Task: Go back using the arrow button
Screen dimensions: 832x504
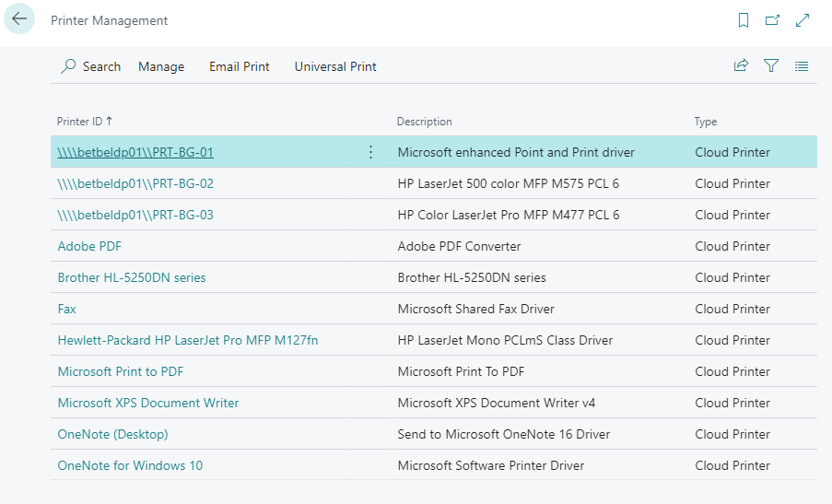Action: tap(19, 18)
